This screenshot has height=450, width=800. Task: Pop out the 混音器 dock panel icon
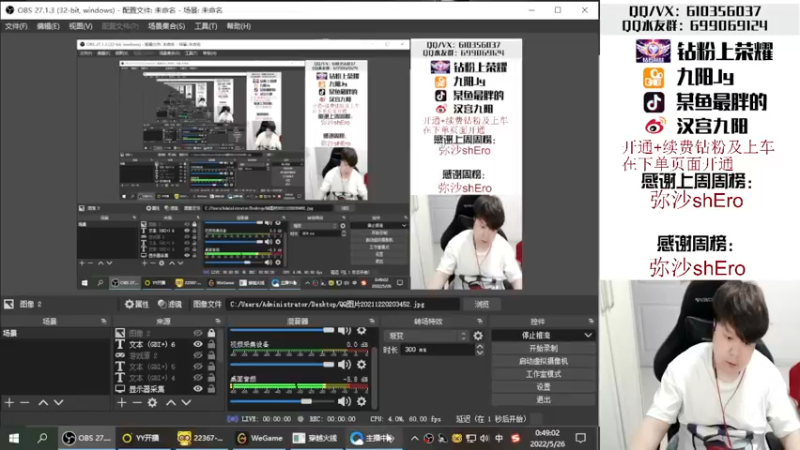tap(372, 321)
